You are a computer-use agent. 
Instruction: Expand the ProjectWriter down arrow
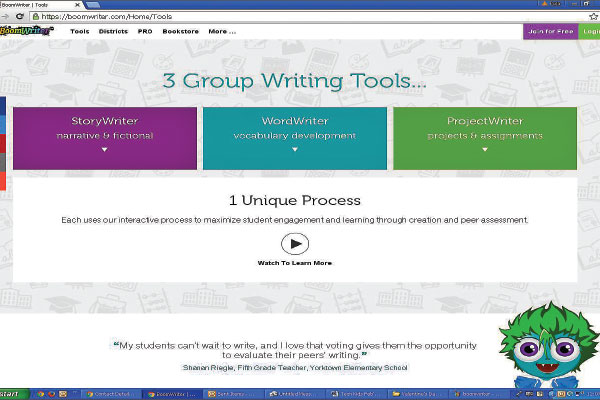coord(485,150)
